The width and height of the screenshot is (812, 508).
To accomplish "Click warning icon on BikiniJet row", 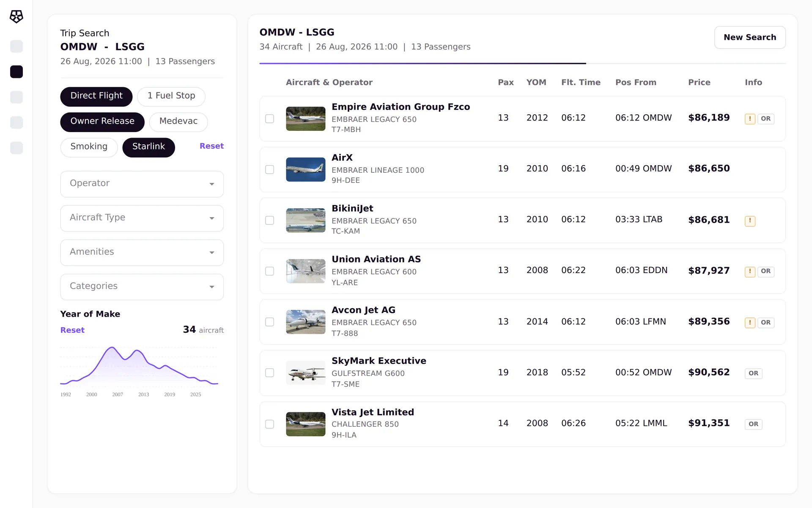I will click(x=750, y=221).
